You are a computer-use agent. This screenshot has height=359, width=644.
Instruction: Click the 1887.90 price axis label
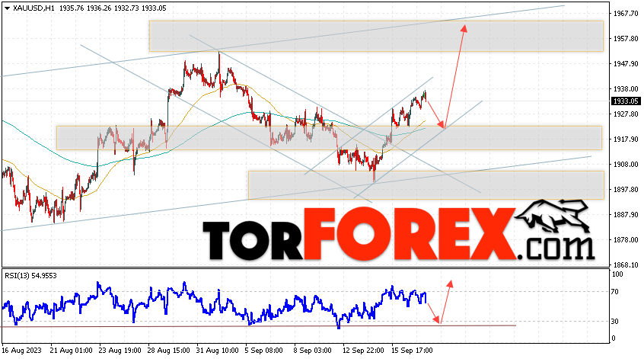point(626,215)
